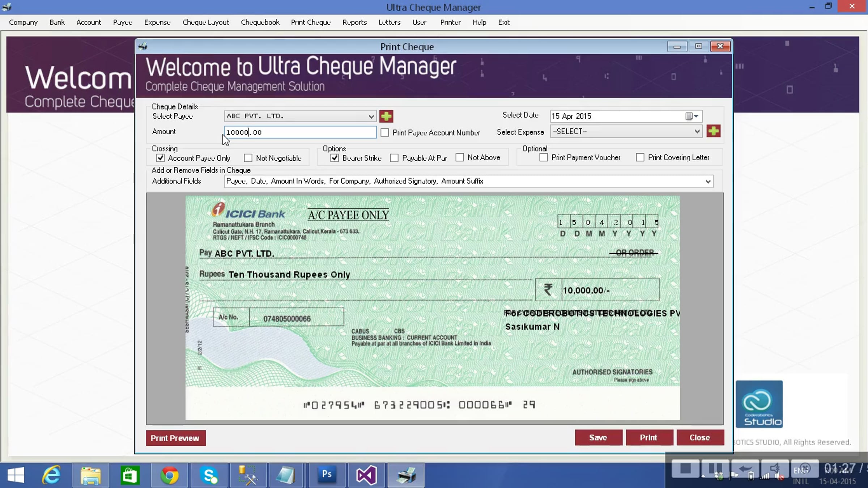Click the red Close button
Viewport: 868px width, 488px height.
click(700, 438)
